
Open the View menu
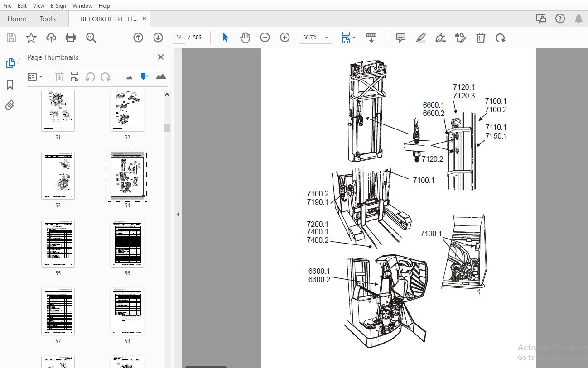39,6
